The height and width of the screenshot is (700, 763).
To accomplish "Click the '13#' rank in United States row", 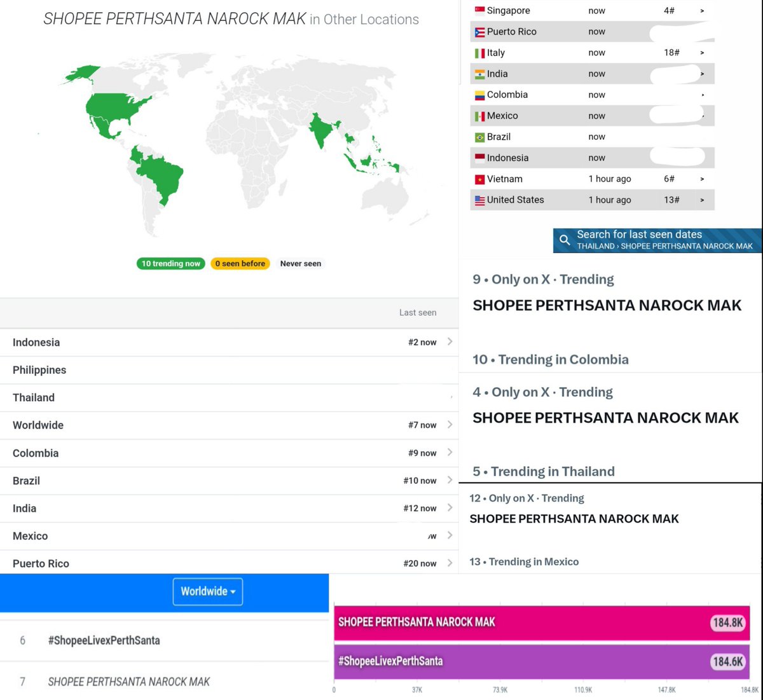I will (671, 200).
